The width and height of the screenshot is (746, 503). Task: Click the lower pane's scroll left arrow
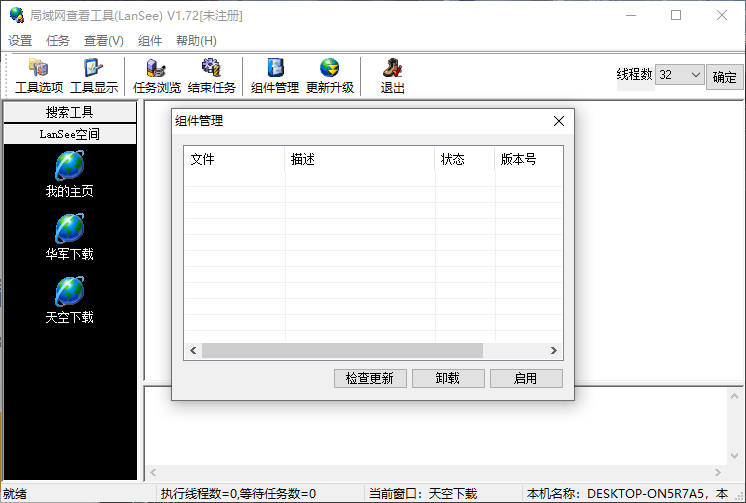tap(153, 473)
